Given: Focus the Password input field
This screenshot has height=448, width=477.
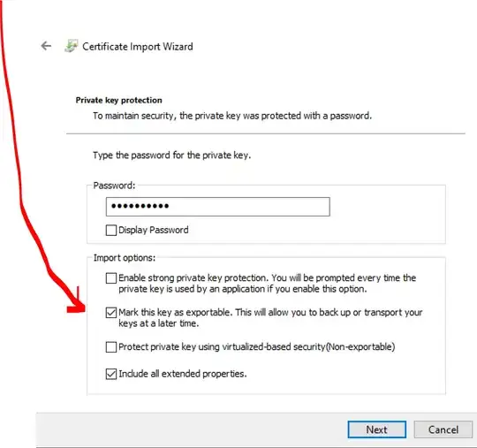Looking at the screenshot, I should (218, 207).
